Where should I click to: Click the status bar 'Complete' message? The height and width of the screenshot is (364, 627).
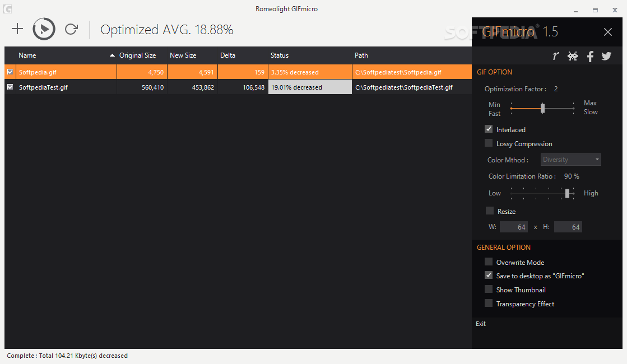pyautogui.click(x=67, y=356)
